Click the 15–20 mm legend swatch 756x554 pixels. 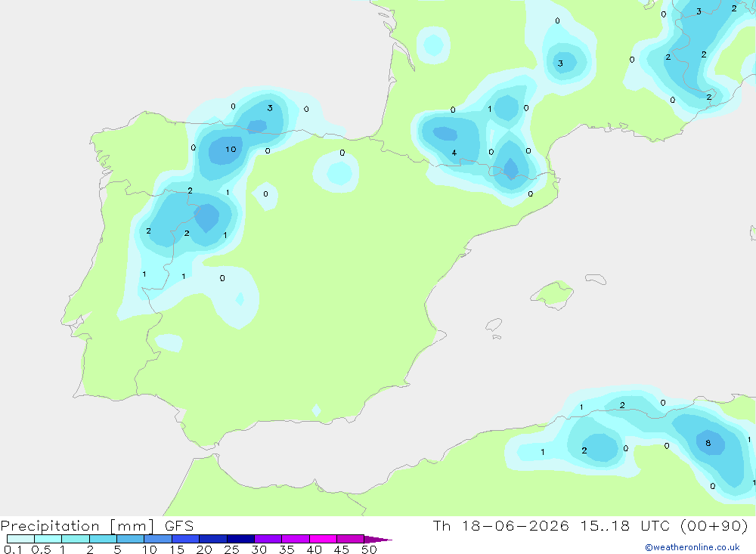click(x=186, y=539)
